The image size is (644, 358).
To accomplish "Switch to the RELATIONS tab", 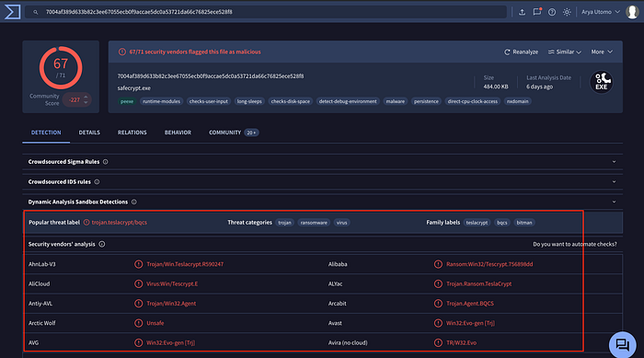I will (x=132, y=133).
